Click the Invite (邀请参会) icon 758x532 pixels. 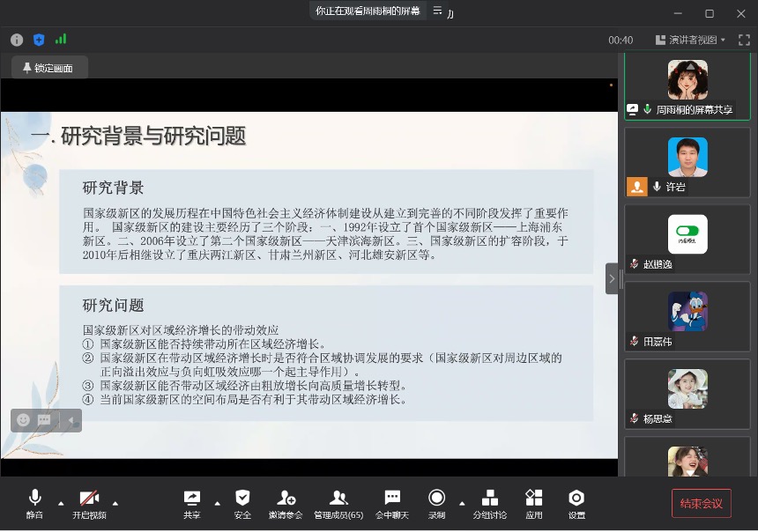[286, 503]
